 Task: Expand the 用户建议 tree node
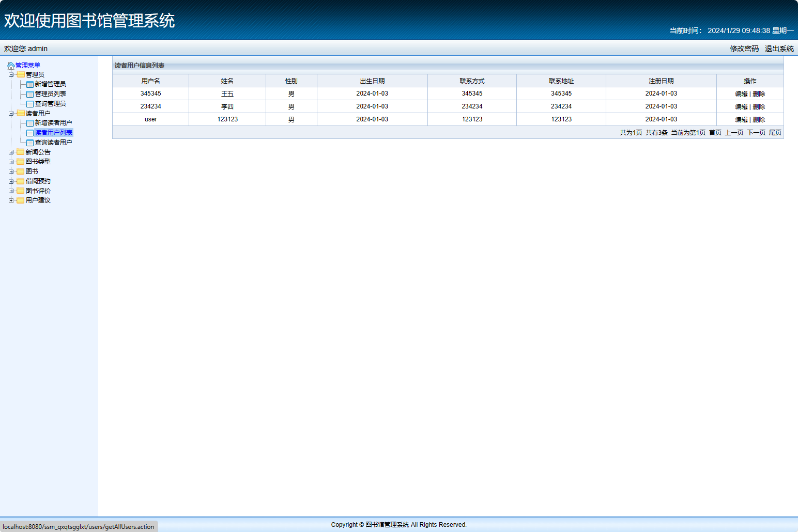[11, 200]
